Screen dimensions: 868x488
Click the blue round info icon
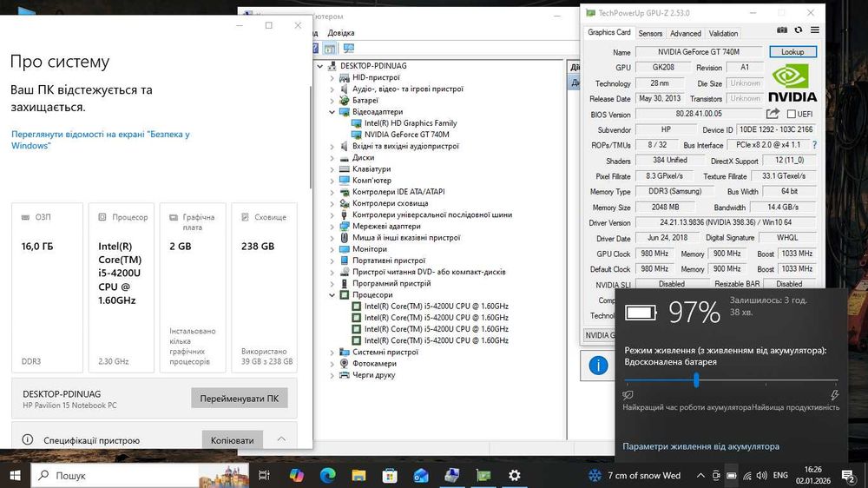(598, 365)
